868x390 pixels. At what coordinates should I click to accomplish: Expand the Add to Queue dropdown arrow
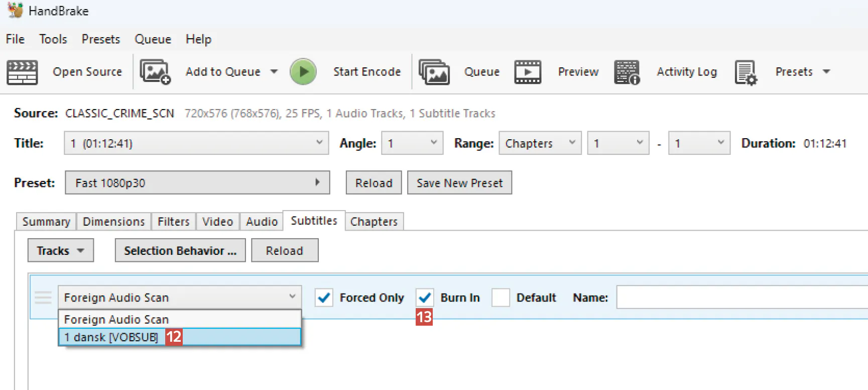coord(274,72)
